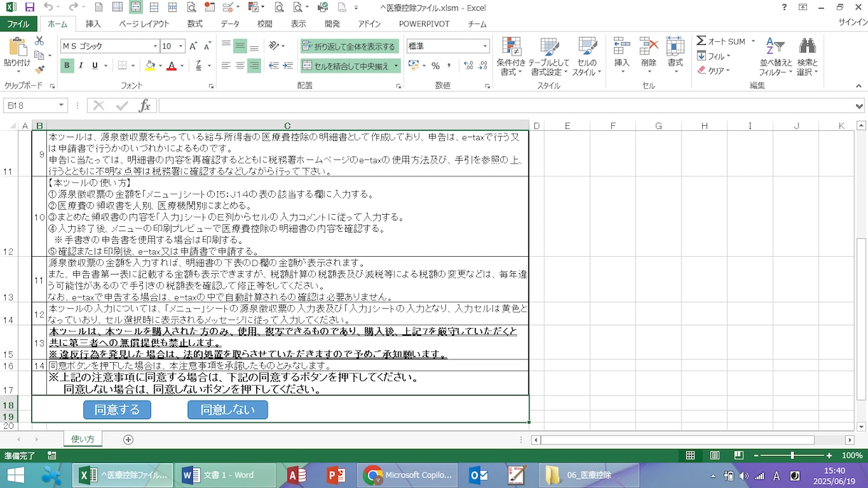Expand the font name MS ゴシック dropdown

click(155, 46)
